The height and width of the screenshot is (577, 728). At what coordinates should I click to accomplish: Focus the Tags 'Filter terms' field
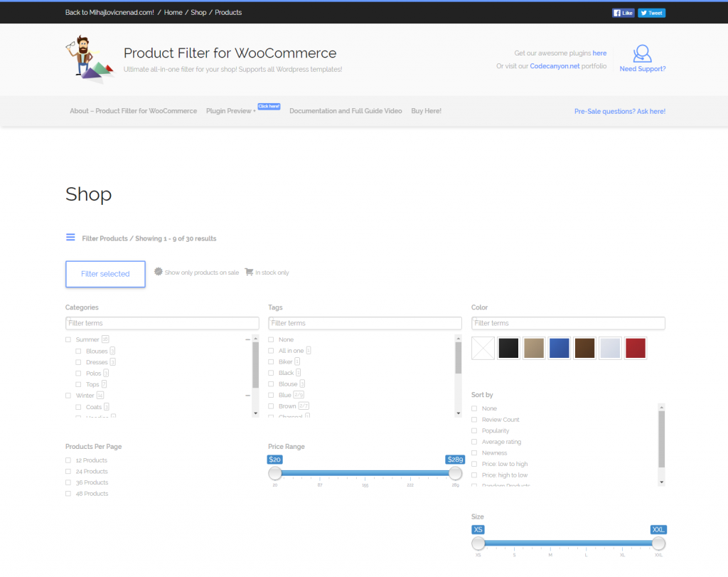coord(365,323)
